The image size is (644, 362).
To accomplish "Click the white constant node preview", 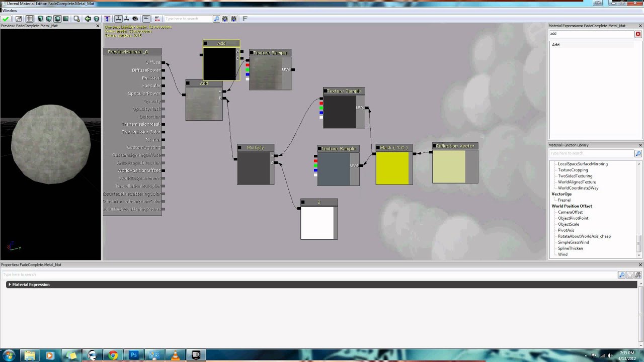I will click(317, 222).
